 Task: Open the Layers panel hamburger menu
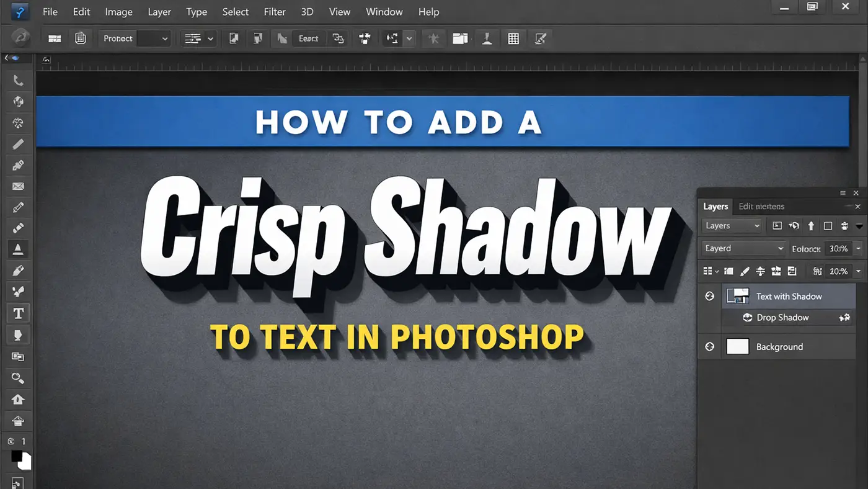pos(843,194)
